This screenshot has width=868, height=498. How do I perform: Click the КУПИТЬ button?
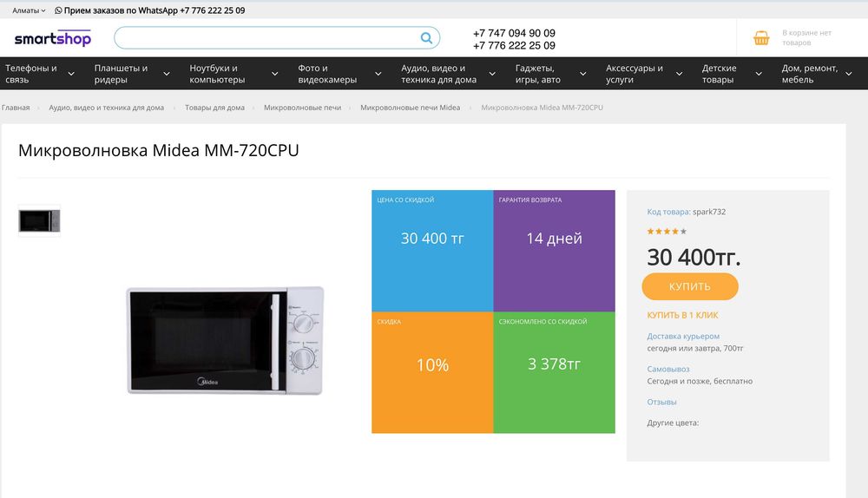coord(690,286)
